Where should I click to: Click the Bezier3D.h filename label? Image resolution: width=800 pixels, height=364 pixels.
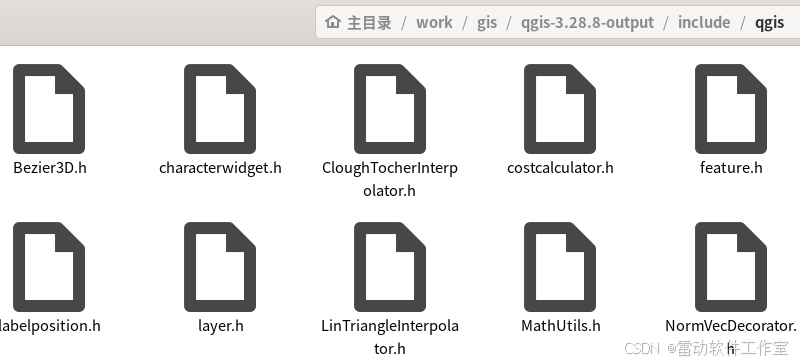click(x=50, y=168)
